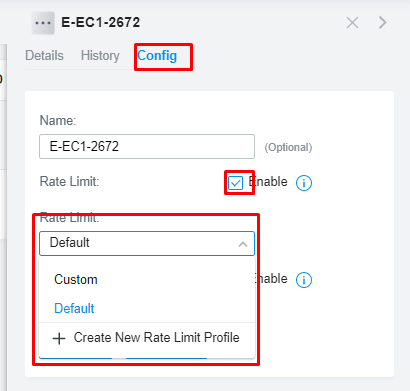This screenshot has height=391, width=410.
Task: Go to next device with right arrow
Action: pyautogui.click(x=383, y=23)
